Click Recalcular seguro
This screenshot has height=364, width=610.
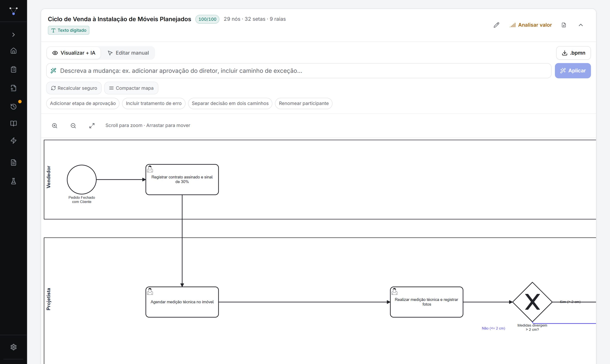tap(74, 88)
